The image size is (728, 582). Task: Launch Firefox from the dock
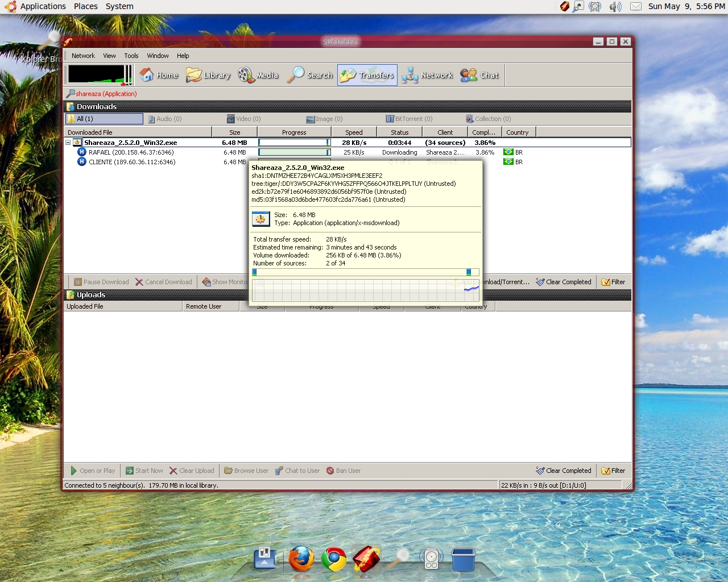[x=301, y=559]
